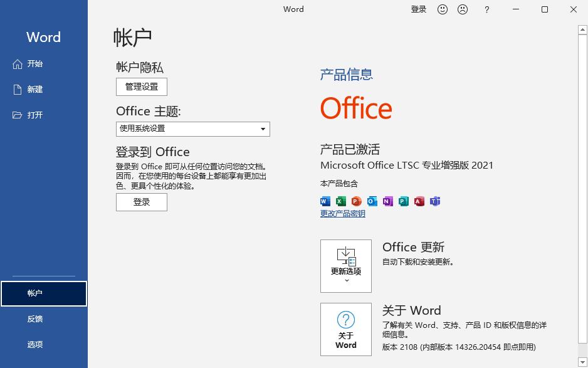Click the Excel product icon
588x368 pixels.
(340, 201)
